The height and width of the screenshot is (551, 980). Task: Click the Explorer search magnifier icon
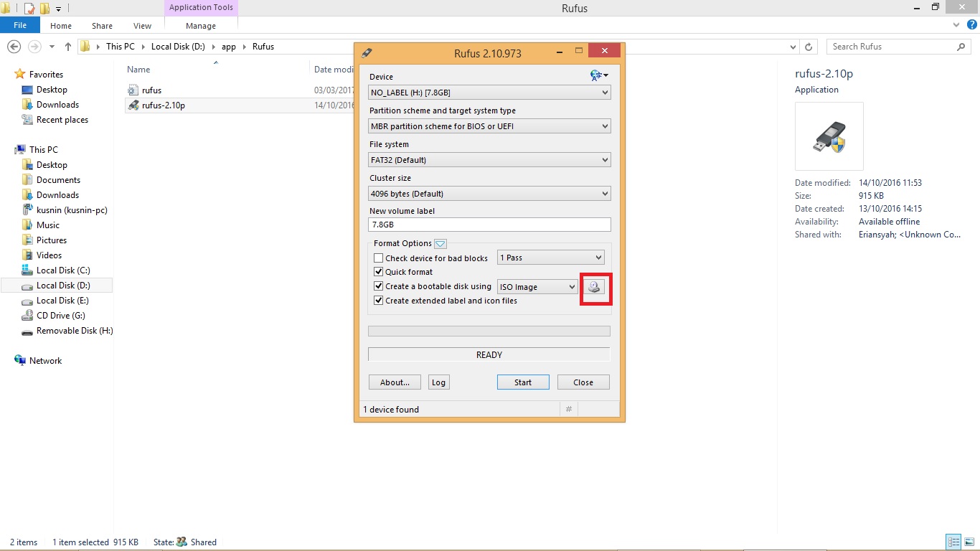click(961, 47)
